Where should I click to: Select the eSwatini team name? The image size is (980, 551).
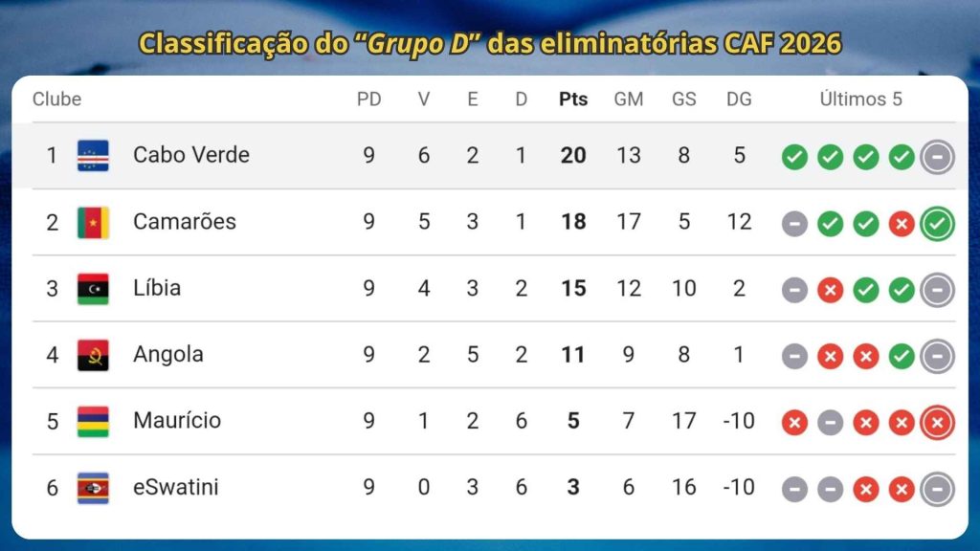click(176, 488)
